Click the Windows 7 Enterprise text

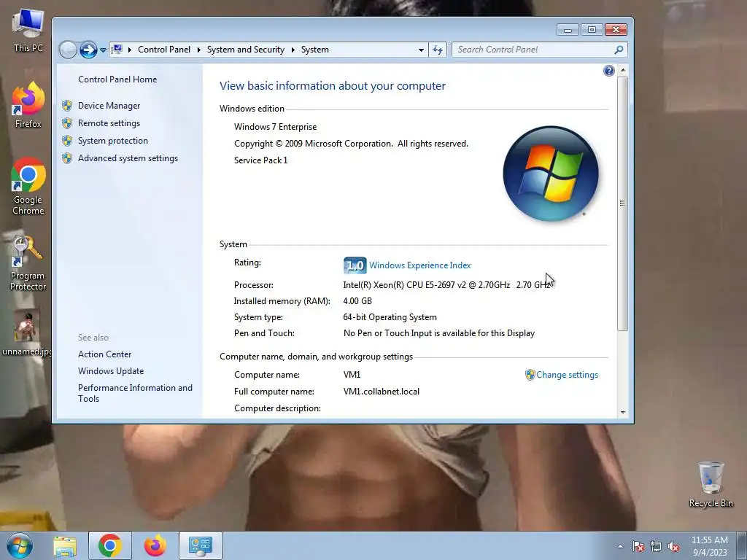tap(275, 127)
